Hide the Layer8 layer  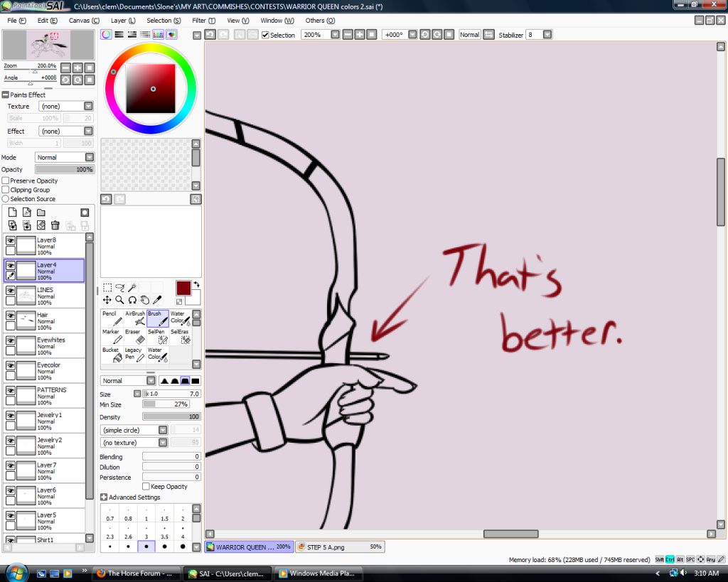[x=10, y=240]
